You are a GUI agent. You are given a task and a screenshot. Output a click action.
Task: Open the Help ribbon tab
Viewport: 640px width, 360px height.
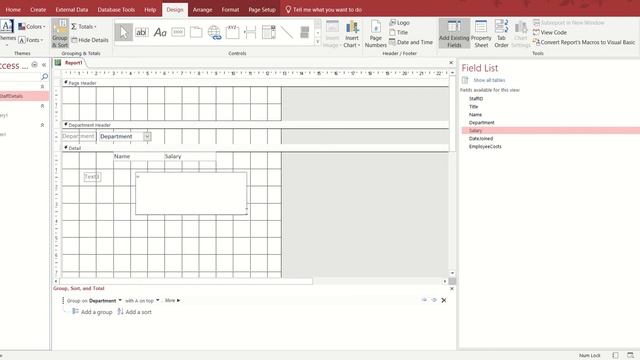tap(150, 9)
